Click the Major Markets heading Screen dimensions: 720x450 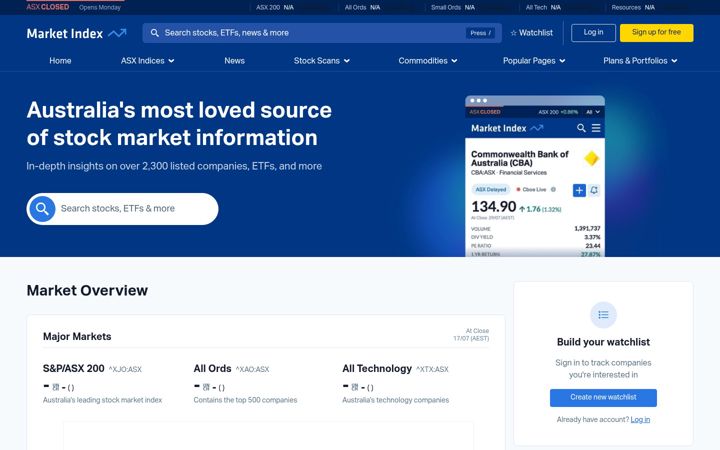click(x=77, y=337)
